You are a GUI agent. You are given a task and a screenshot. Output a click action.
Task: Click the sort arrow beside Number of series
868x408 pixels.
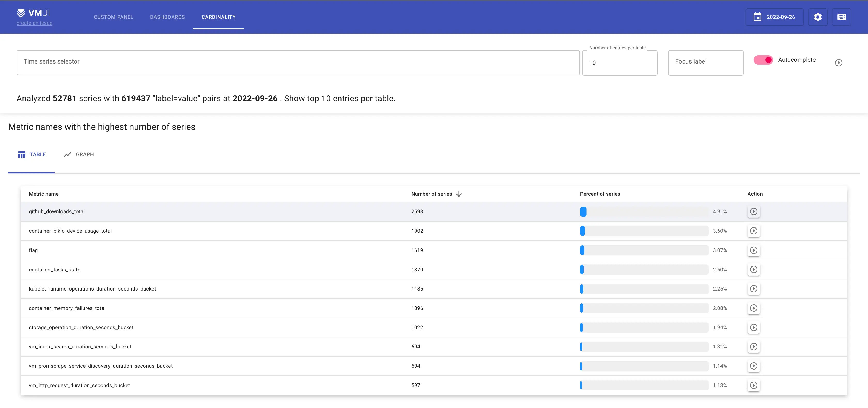[459, 194]
